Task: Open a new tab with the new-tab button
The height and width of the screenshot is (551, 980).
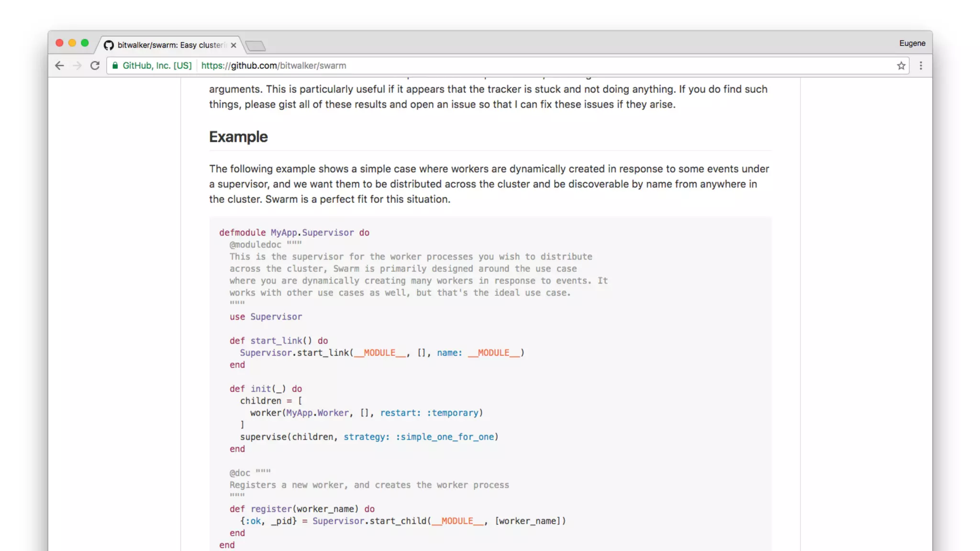Action: [256, 46]
